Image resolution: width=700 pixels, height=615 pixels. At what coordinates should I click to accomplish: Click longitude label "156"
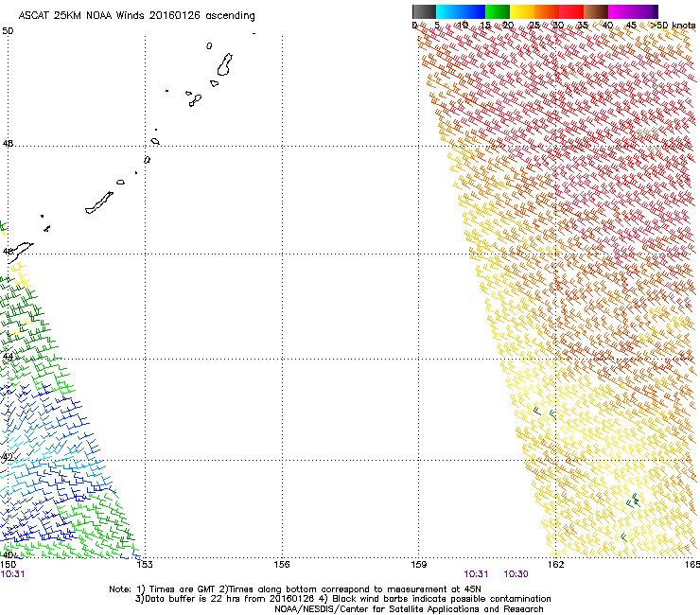click(282, 565)
